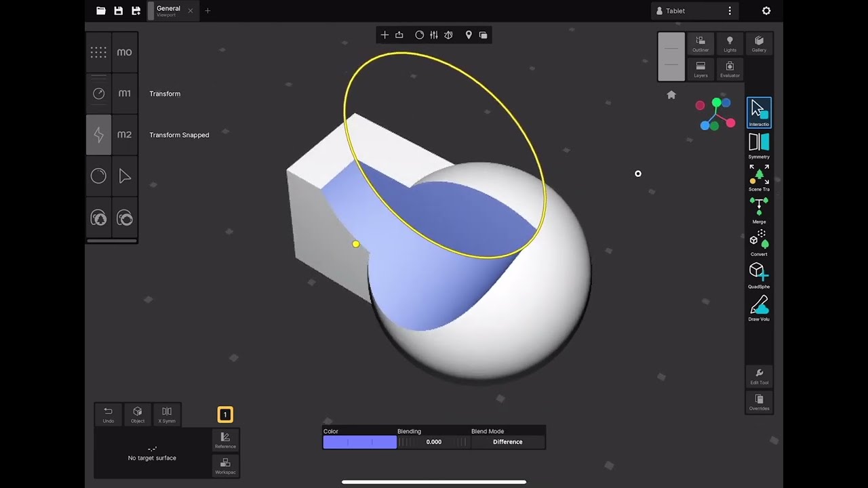
Task: Click the dotted grid icon in the left panel
Action: [98, 52]
